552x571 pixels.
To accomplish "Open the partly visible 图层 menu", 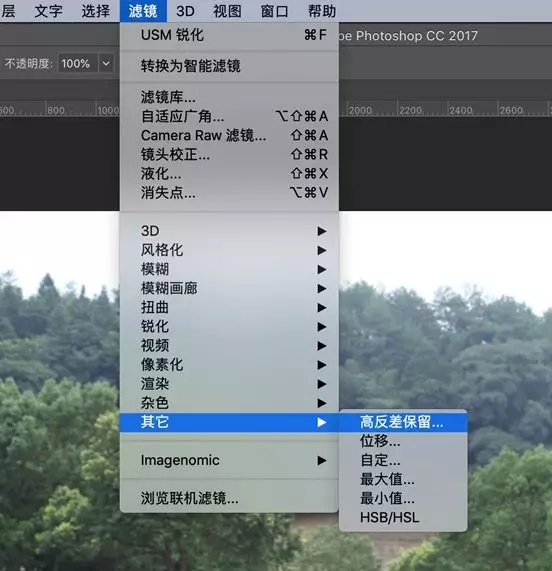I will (8, 11).
